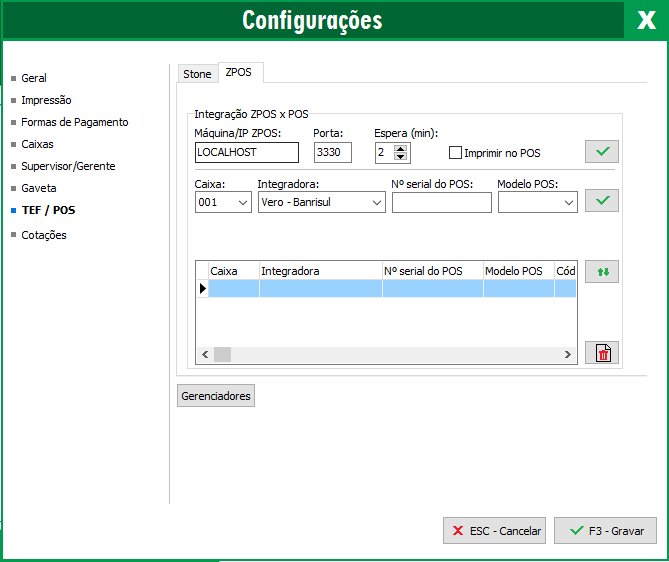Click the Gerenciadores button

[215, 396]
